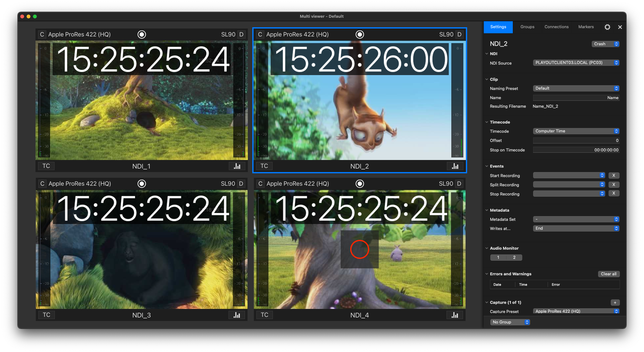This screenshot has width=644, height=352.
Task: Click the Stop on Timecode field
Action: pos(576,150)
